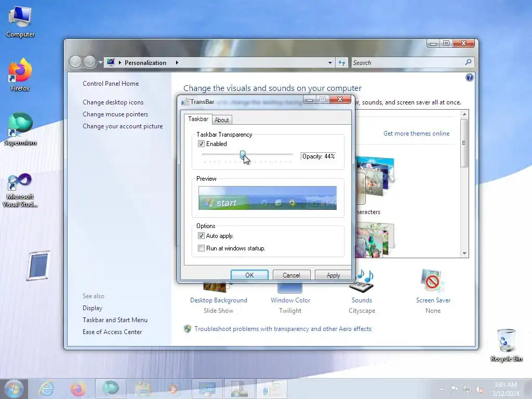Click the taskbar preview image in TransBar
Image resolution: width=532 pixels, height=399 pixels.
[x=268, y=198]
